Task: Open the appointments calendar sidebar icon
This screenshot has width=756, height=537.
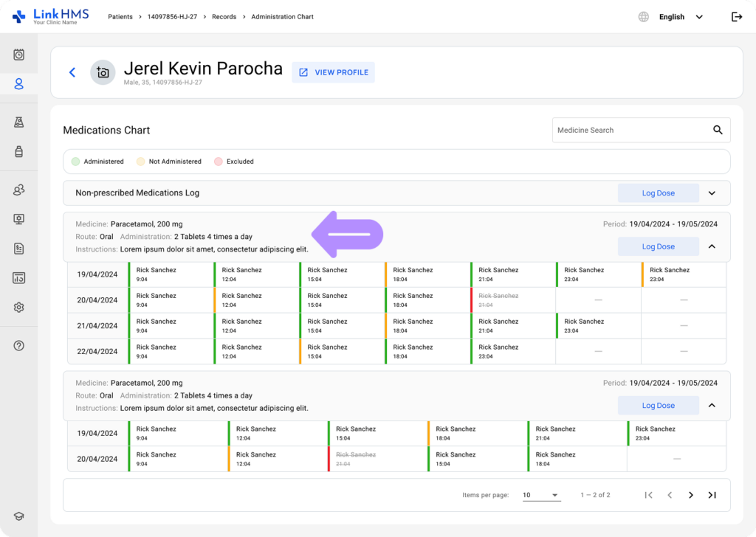Action: point(19,55)
